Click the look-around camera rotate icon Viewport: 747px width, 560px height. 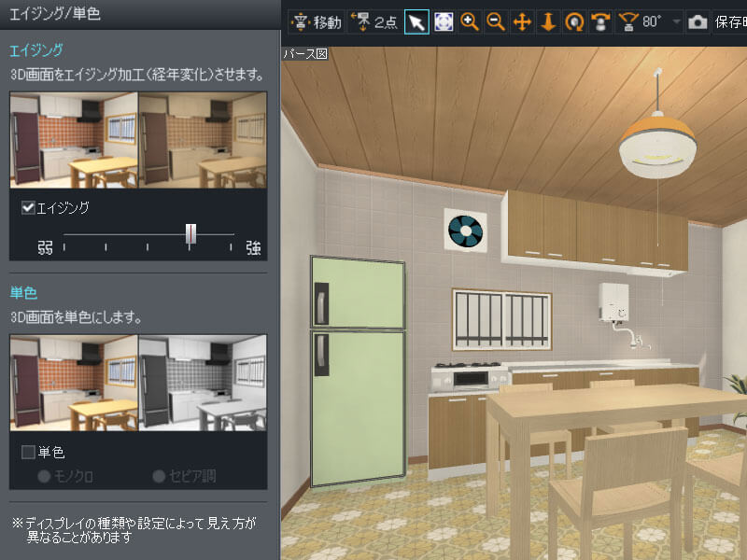click(602, 21)
